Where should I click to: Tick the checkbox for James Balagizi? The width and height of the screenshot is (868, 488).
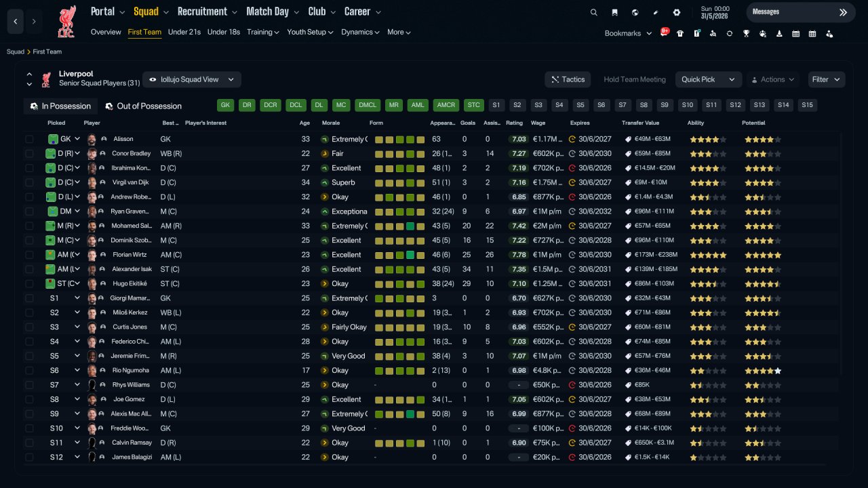[x=29, y=457]
